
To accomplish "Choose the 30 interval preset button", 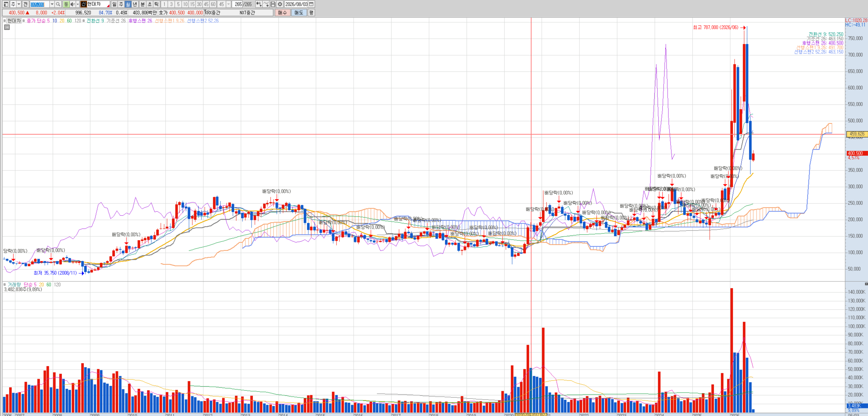I will tap(199, 4).
